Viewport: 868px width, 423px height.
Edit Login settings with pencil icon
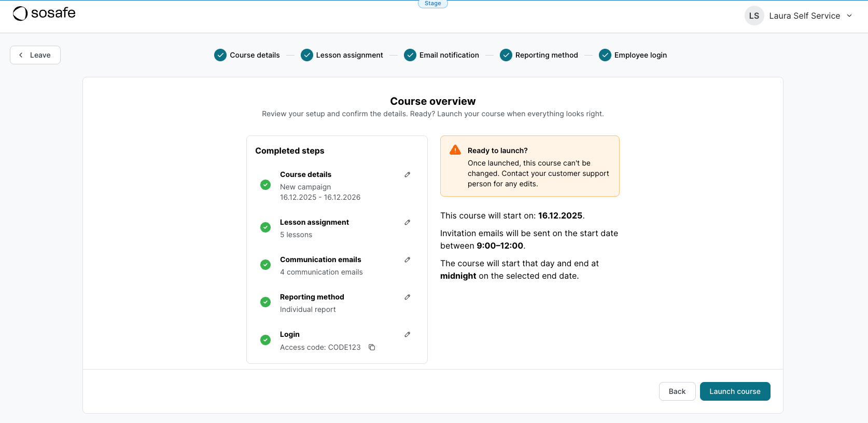[x=408, y=335]
